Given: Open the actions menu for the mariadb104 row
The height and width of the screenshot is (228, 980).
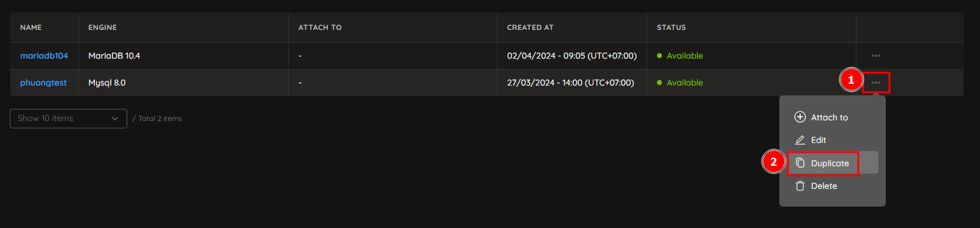Looking at the screenshot, I should point(876,56).
